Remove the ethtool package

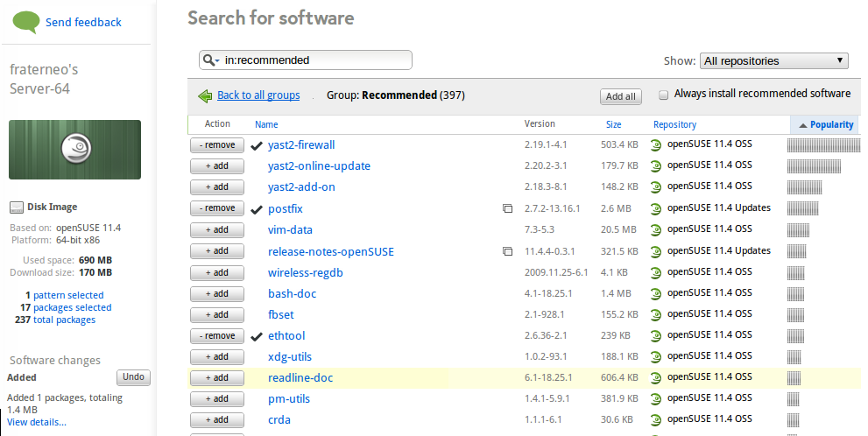[x=217, y=336]
